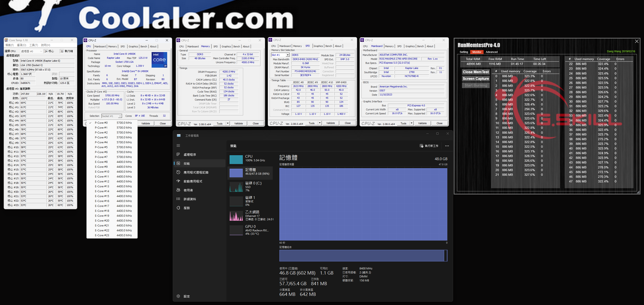Select the CPU performance graph thumbnail

click(236, 159)
